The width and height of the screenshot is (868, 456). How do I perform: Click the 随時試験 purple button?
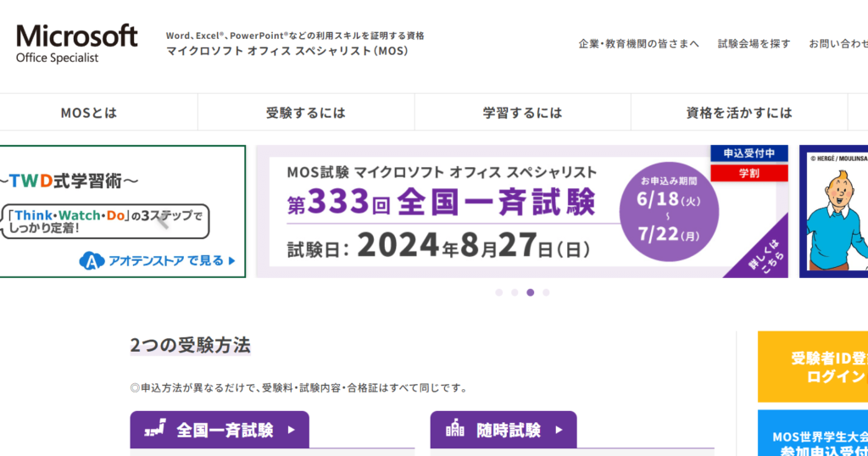(504, 430)
